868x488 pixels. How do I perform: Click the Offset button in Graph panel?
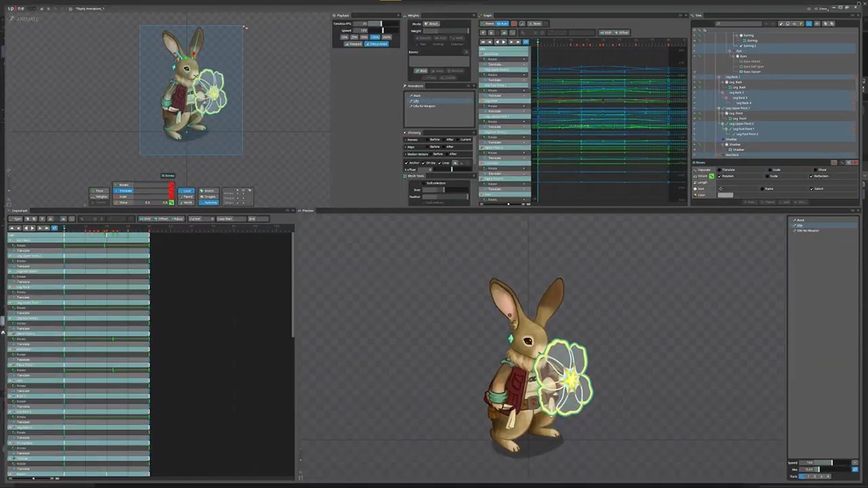point(622,33)
